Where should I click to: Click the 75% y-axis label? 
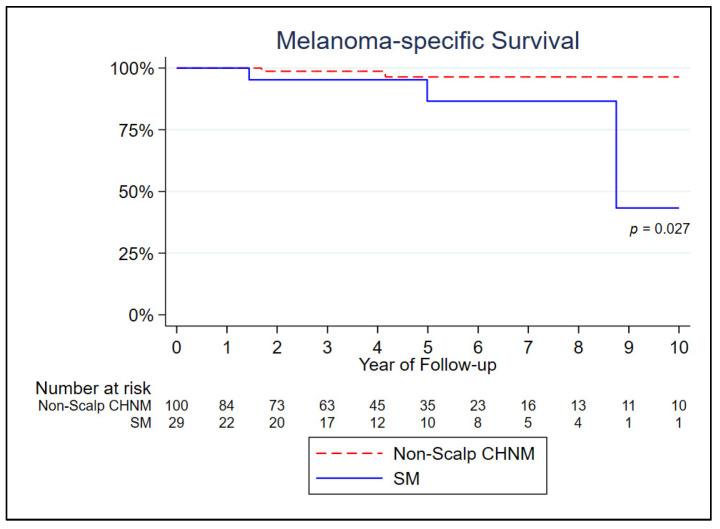[136, 130]
